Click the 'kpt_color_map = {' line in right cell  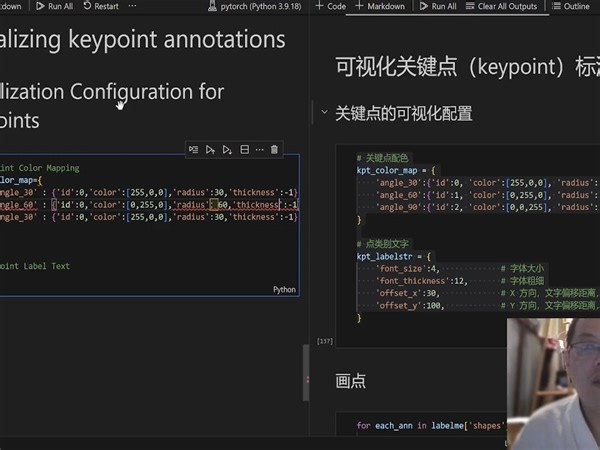396,170
